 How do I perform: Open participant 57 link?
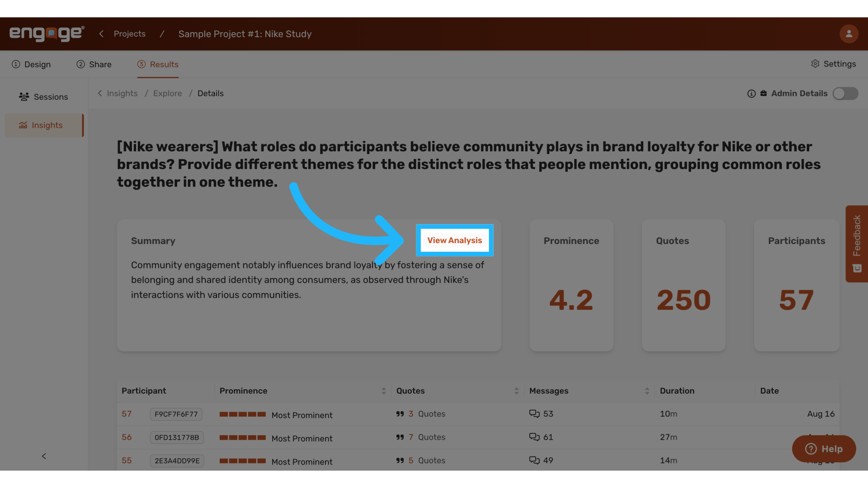coord(127,414)
